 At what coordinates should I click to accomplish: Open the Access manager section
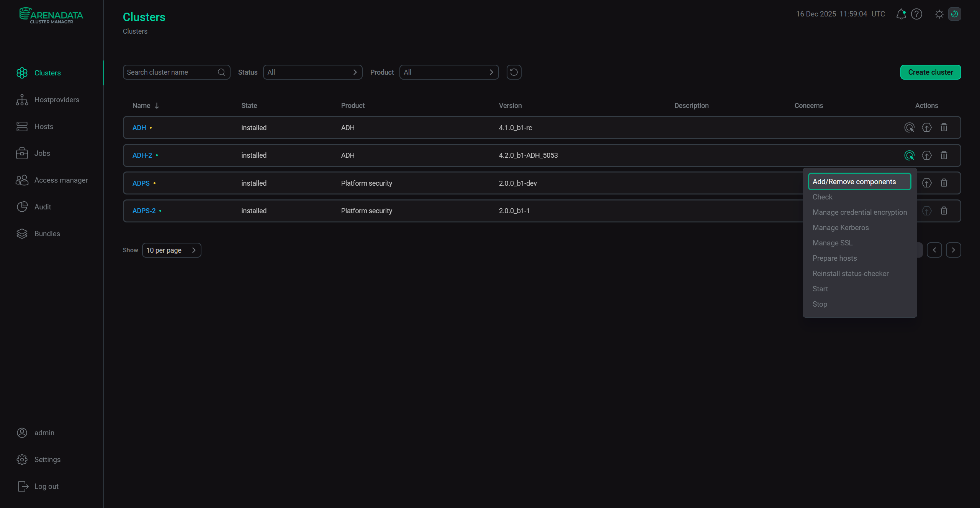point(61,180)
